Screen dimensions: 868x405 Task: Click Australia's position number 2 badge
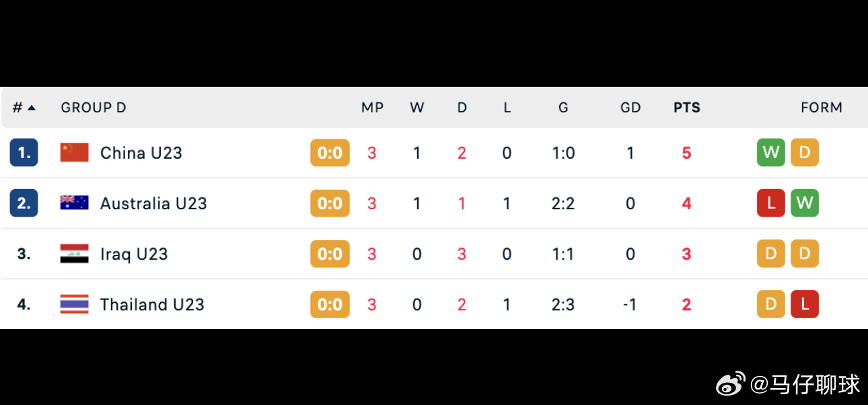[24, 203]
